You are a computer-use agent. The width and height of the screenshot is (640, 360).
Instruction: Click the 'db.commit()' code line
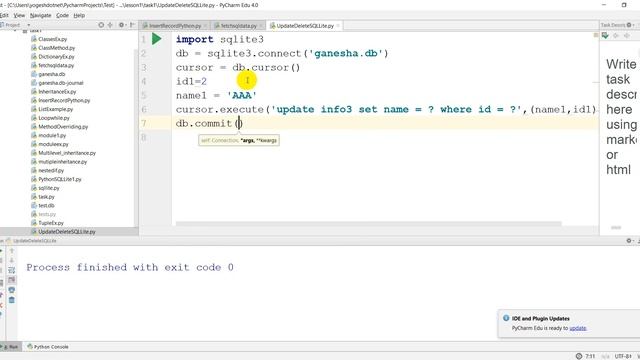tap(209, 123)
